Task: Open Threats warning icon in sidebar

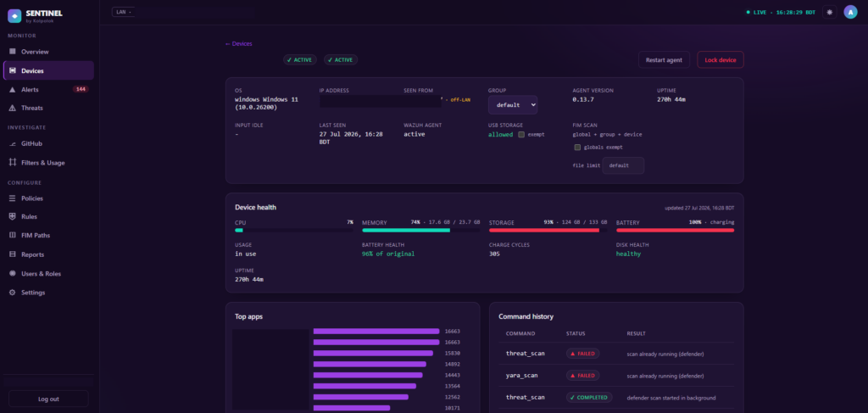Action: pos(12,108)
